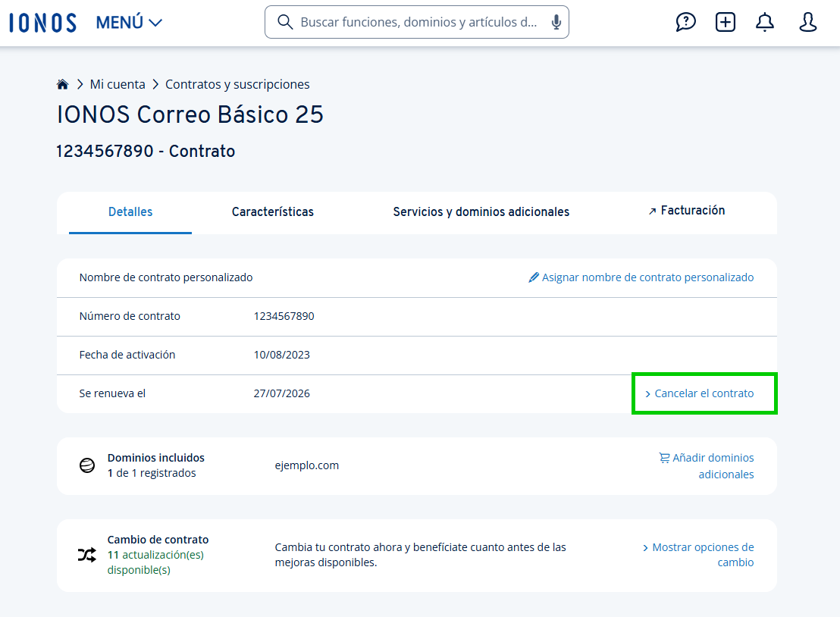Click Añadir dominios adicionales link
840x617 pixels.
(707, 466)
